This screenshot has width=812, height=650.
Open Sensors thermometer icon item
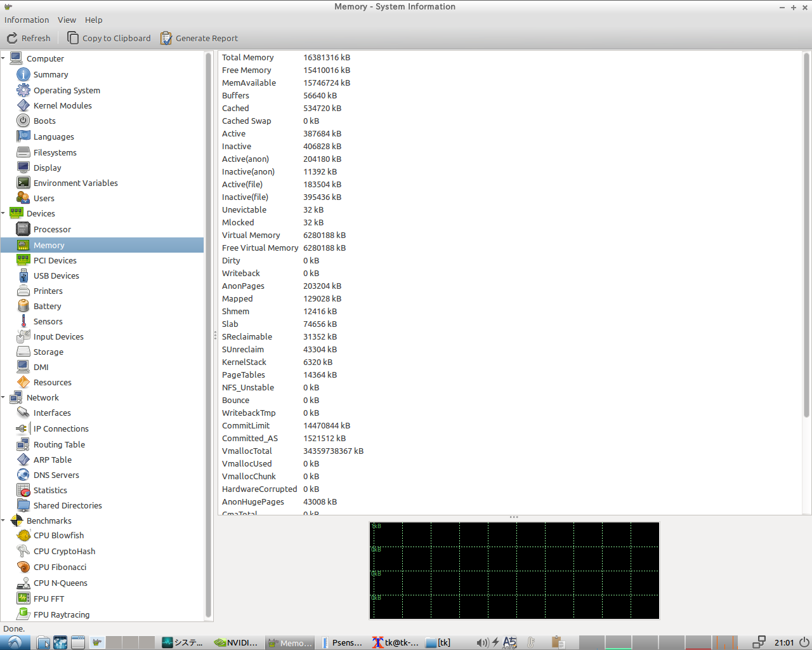23,321
